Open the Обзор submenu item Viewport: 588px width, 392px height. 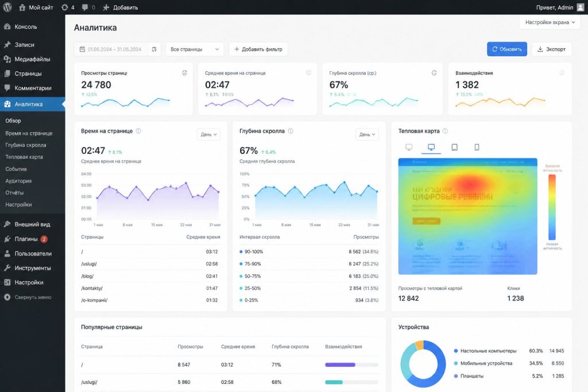point(13,121)
